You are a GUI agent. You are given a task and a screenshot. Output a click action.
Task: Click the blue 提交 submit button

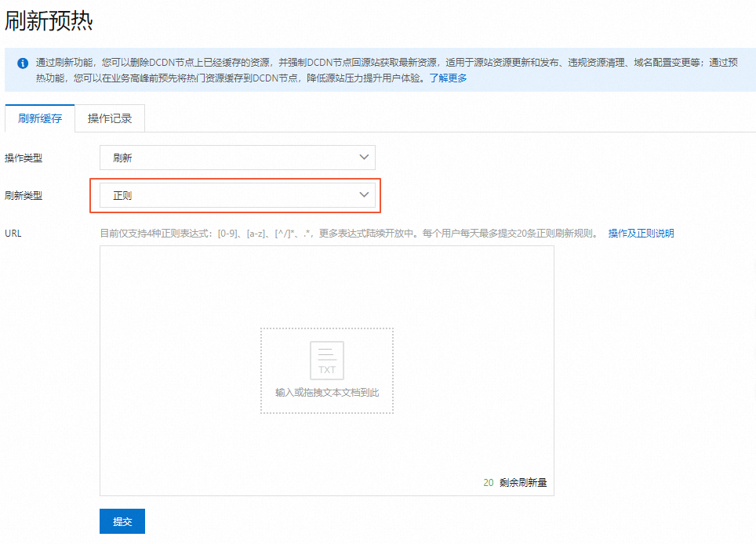[122, 520]
